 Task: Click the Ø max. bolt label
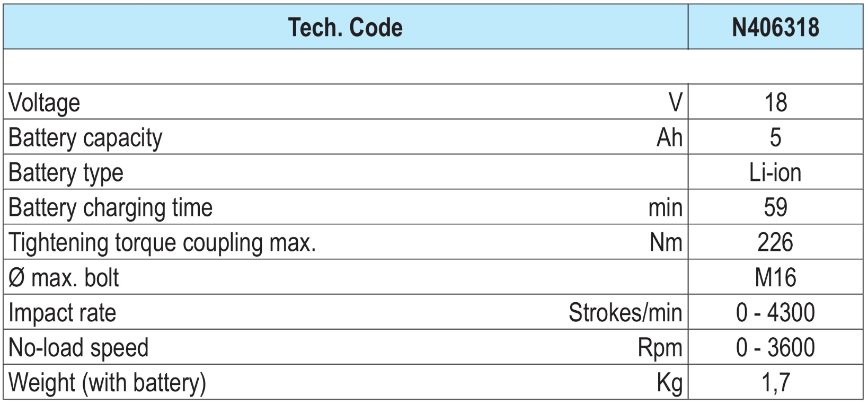coord(64,278)
